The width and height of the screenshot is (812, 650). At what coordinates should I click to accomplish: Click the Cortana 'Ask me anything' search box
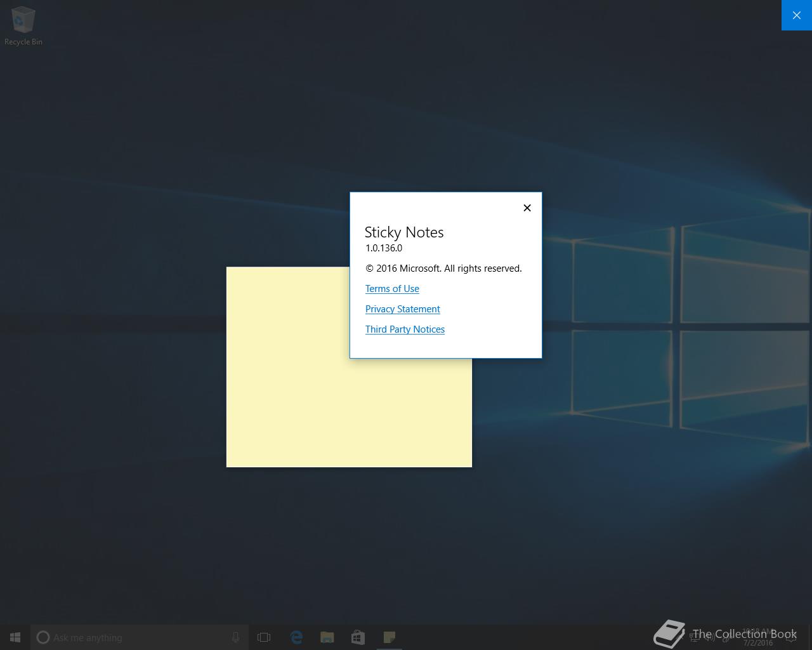coord(140,637)
